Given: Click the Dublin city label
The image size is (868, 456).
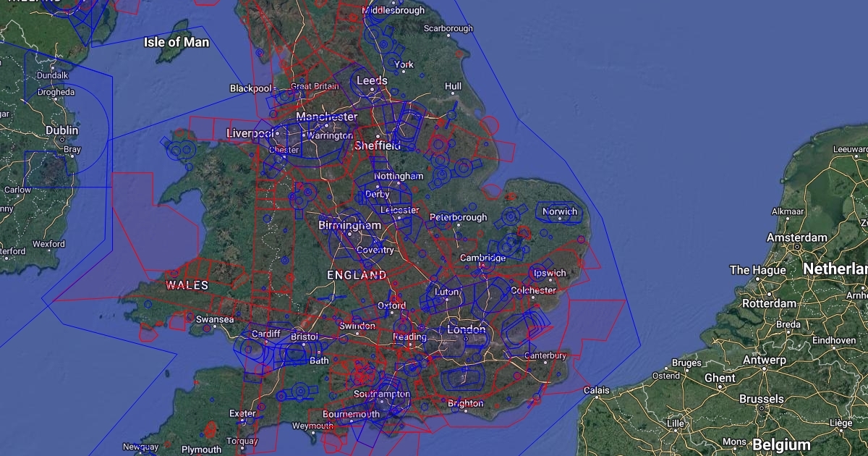Looking at the screenshot, I should (x=62, y=130).
